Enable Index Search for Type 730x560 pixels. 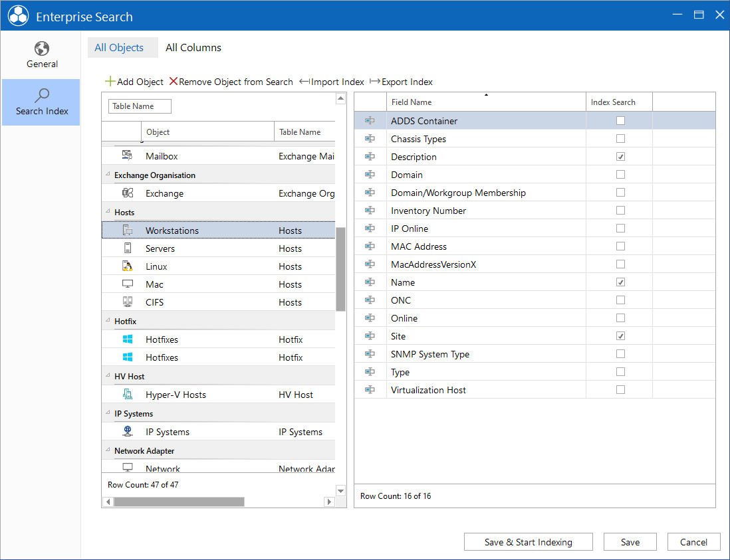[620, 371]
